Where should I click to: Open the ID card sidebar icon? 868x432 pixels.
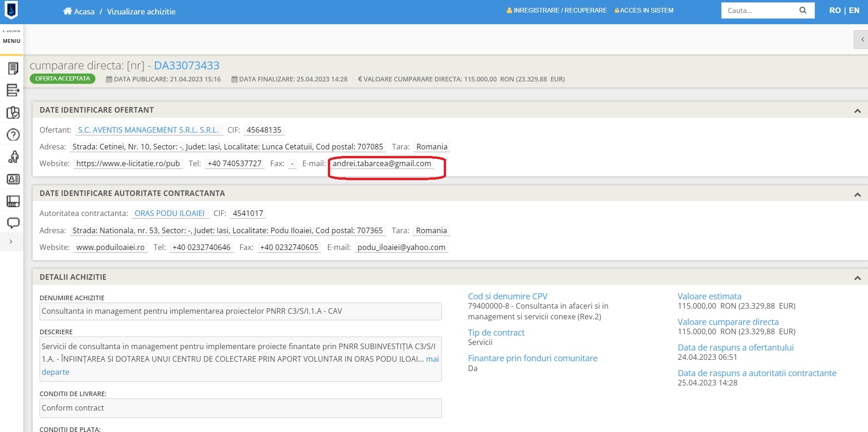(13, 179)
